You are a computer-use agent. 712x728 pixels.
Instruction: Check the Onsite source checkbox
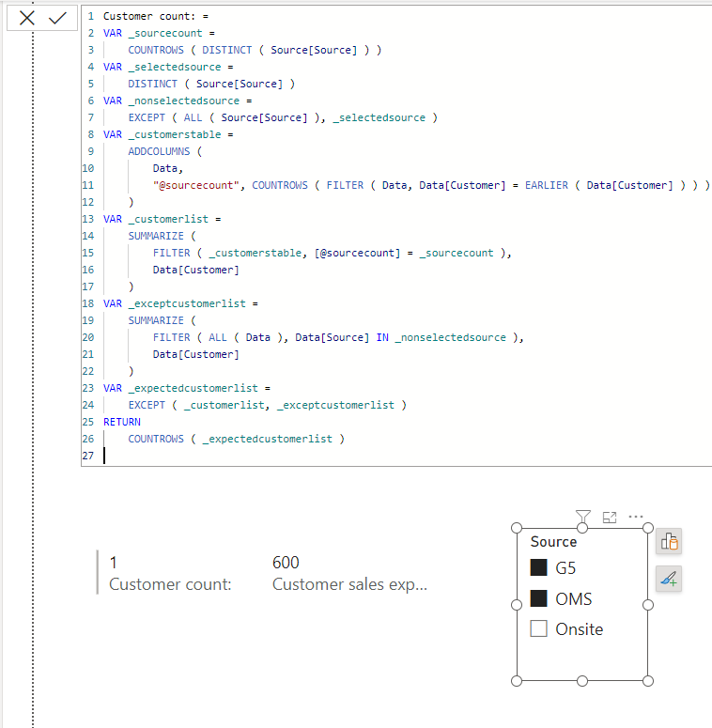[x=538, y=628]
